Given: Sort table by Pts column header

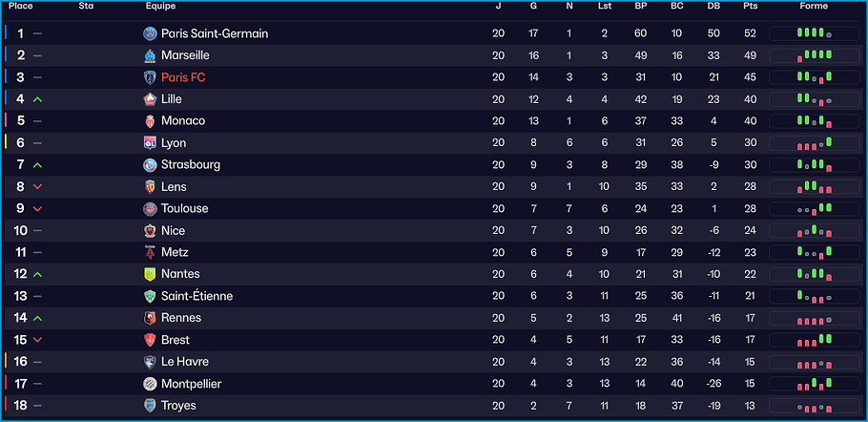Looking at the screenshot, I should (750, 7).
